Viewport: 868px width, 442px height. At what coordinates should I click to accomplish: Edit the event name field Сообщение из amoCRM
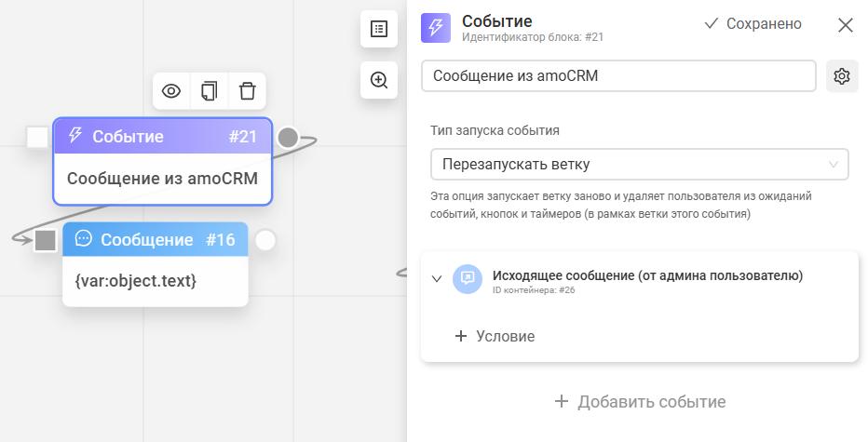coord(618,76)
